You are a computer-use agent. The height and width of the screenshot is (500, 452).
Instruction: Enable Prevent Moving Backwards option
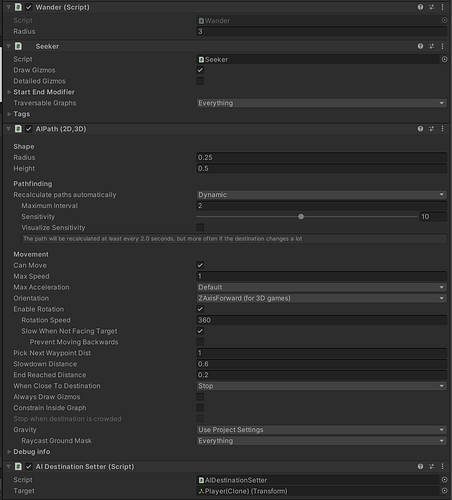coord(200,342)
